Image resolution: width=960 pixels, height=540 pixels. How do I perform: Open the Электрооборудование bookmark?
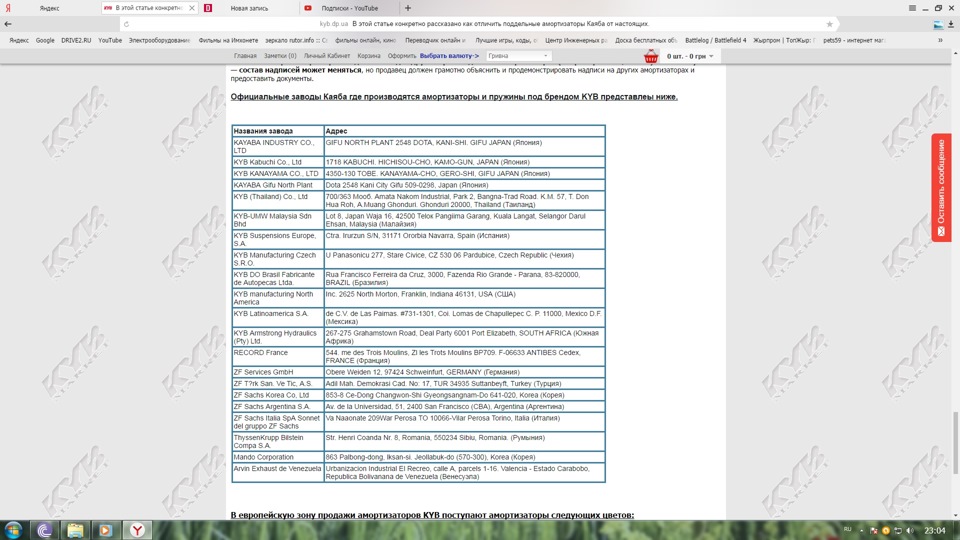(x=159, y=40)
